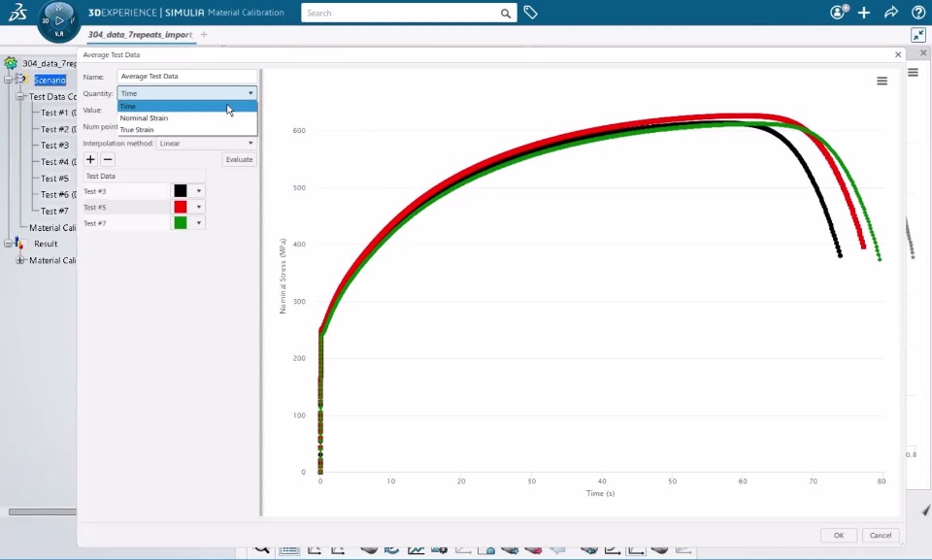Select the 304_data_7rep root tree item

(50, 63)
